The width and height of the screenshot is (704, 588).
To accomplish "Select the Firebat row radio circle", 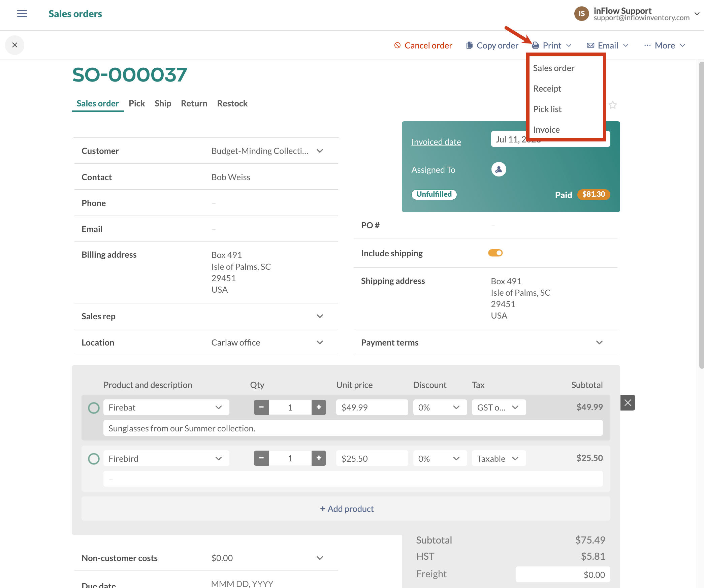I will 94,408.
